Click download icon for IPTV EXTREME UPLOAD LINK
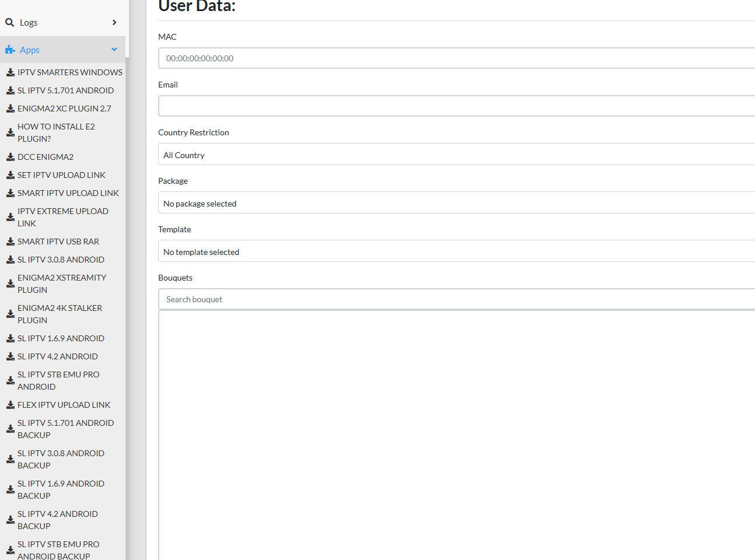This screenshot has width=755, height=560. click(x=9, y=217)
